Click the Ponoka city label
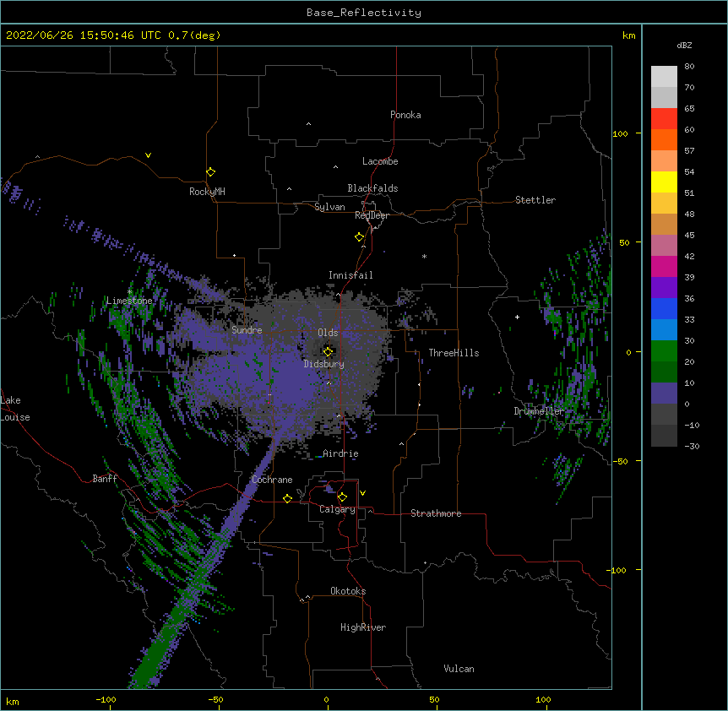 [x=405, y=115]
